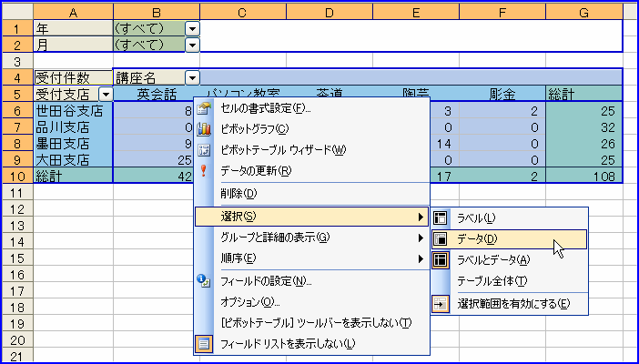Click the 大田支店 row label
Image resolution: width=639 pixels, height=364 pixels.
(74, 160)
